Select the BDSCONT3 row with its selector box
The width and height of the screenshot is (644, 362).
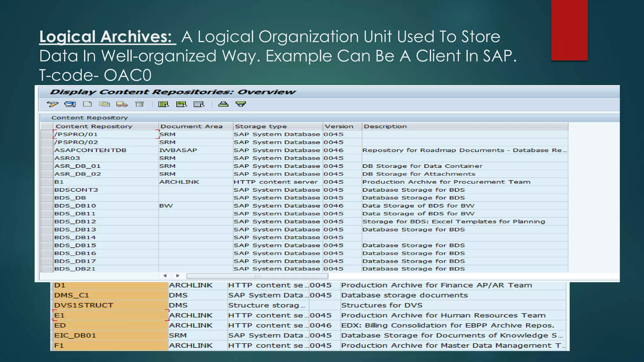click(x=47, y=190)
